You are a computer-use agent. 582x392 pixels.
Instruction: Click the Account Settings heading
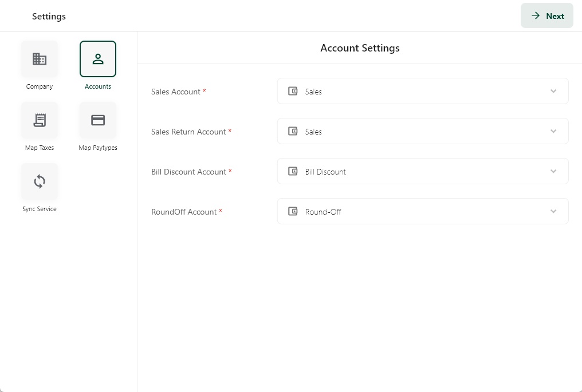(x=360, y=48)
